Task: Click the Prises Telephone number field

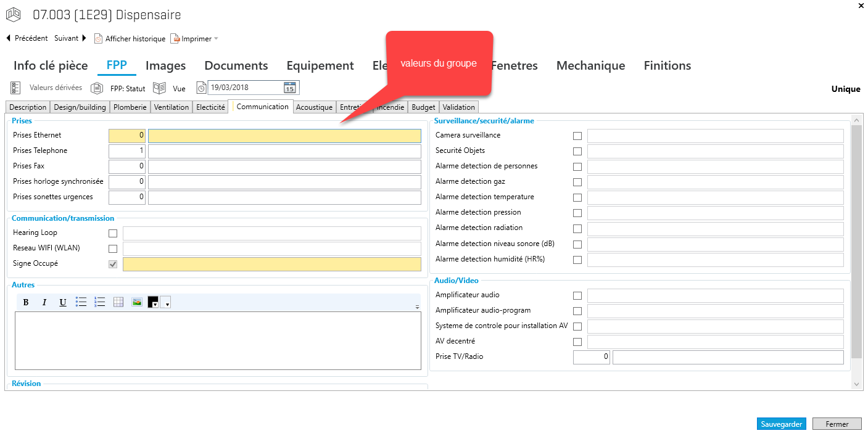Action: click(x=127, y=151)
